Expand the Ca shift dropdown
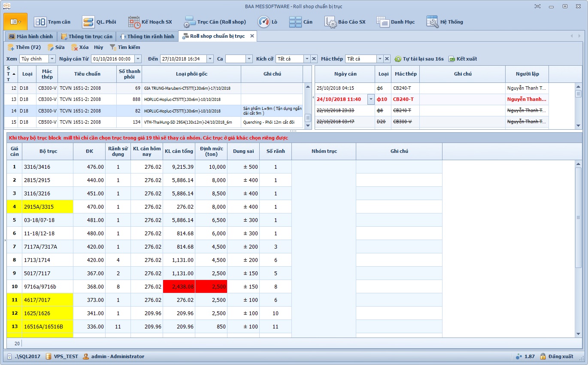Viewport: 588px width, 365px height. coord(249,59)
